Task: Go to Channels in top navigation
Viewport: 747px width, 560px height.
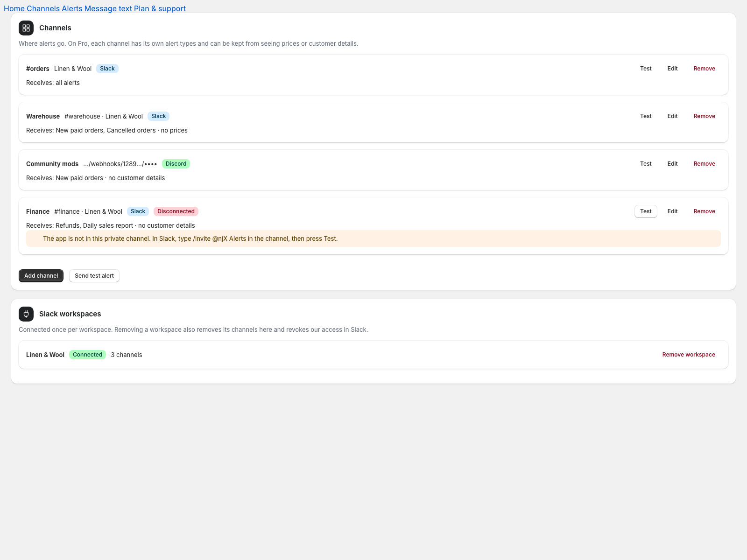Action: click(43, 8)
